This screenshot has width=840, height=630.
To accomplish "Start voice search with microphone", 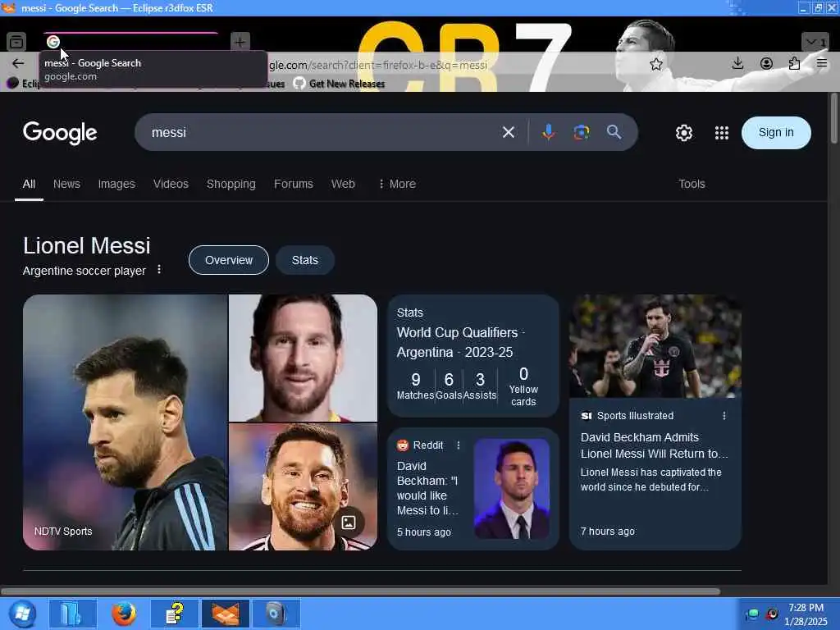I will pyautogui.click(x=548, y=132).
